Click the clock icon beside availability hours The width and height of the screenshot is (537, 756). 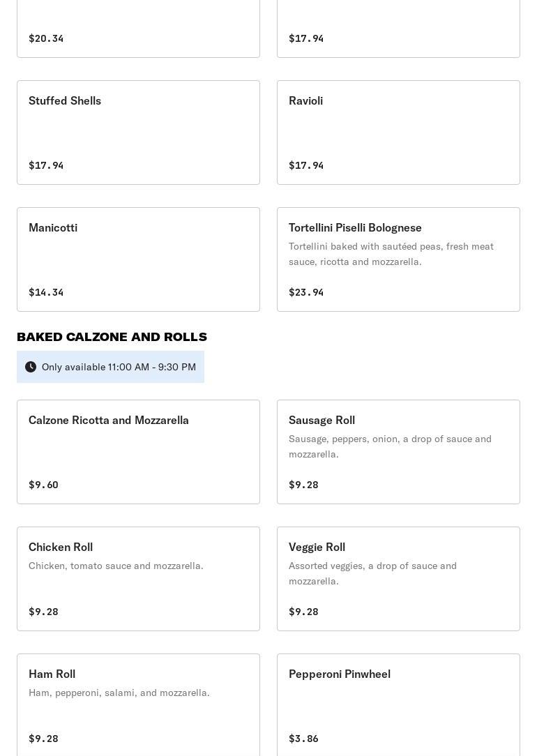coord(31,367)
